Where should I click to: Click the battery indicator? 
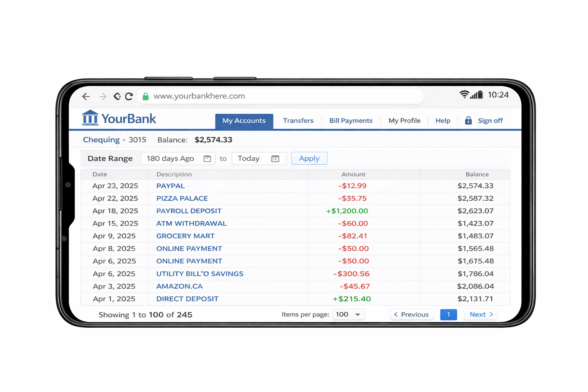click(480, 95)
